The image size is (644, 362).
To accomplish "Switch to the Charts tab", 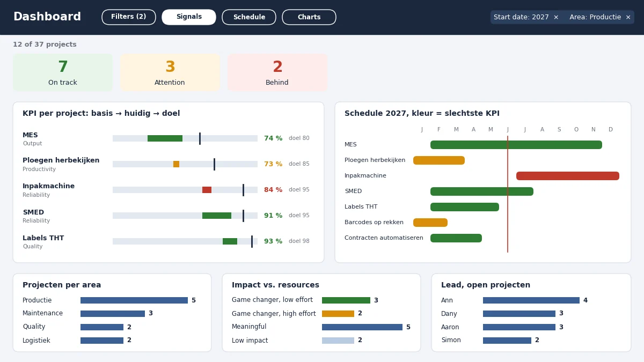I will (309, 17).
